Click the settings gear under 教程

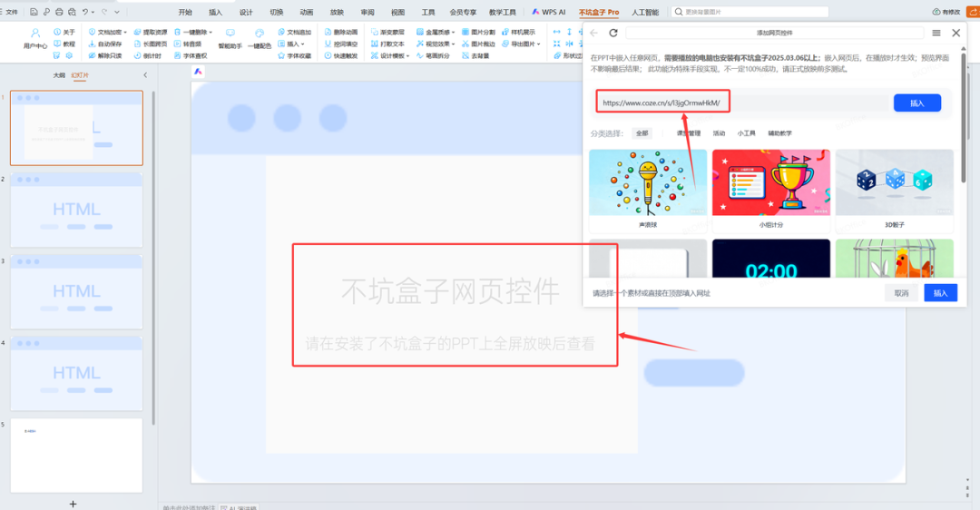pyautogui.click(x=69, y=55)
